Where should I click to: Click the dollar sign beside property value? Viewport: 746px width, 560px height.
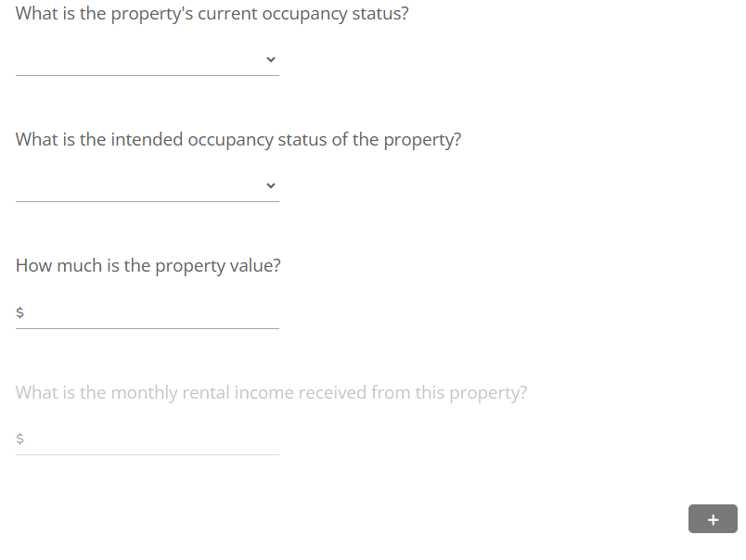coord(20,313)
